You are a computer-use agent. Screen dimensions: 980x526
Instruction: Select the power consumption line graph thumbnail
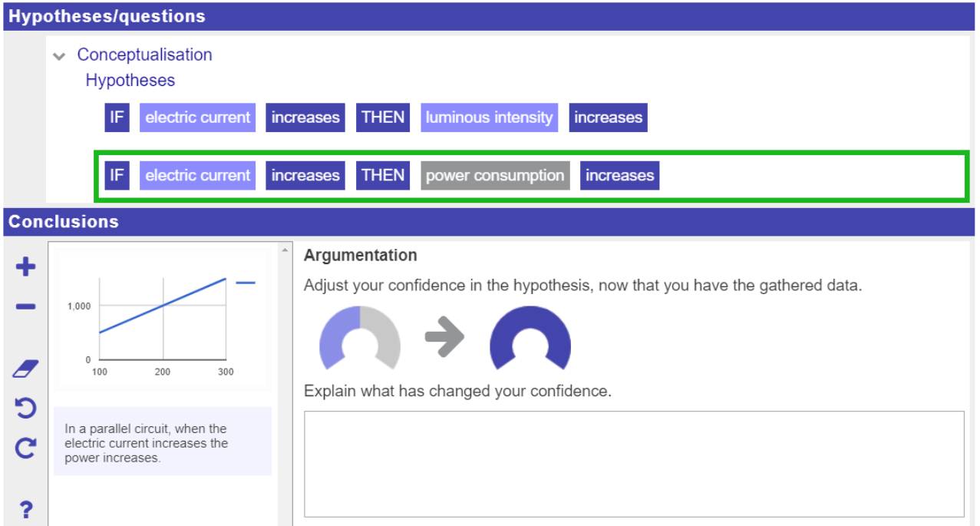[x=163, y=319]
